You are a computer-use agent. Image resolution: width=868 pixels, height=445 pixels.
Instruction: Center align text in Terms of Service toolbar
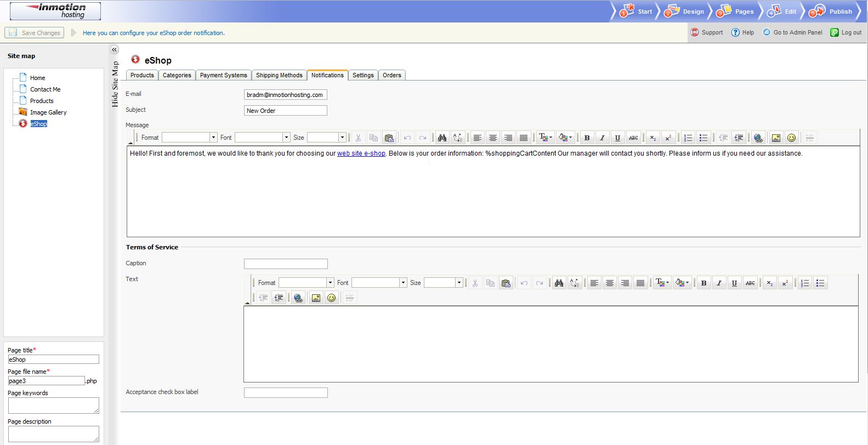[x=609, y=283]
